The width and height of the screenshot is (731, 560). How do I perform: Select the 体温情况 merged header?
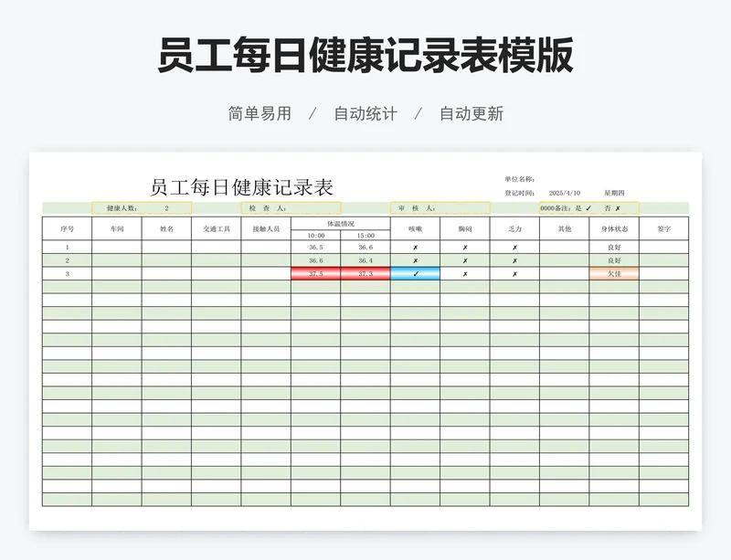coord(341,223)
